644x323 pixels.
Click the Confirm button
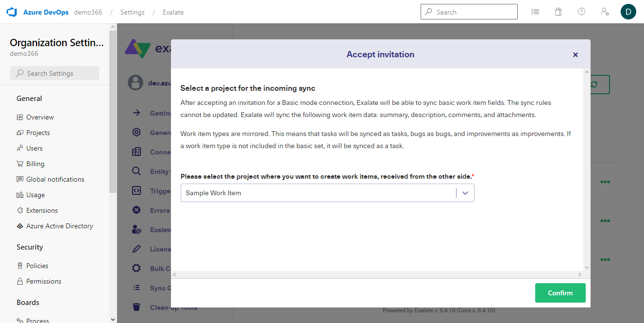click(x=560, y=293)
